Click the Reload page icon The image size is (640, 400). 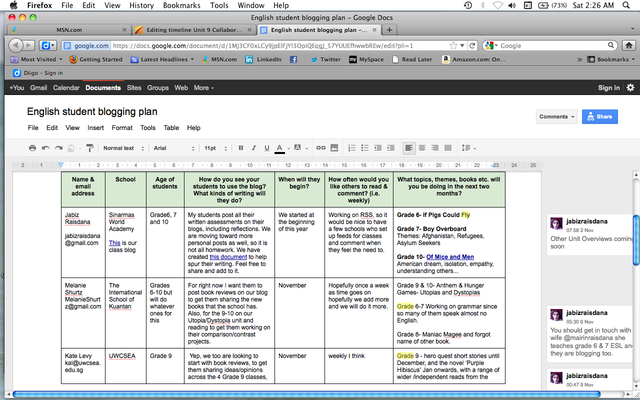472,46
